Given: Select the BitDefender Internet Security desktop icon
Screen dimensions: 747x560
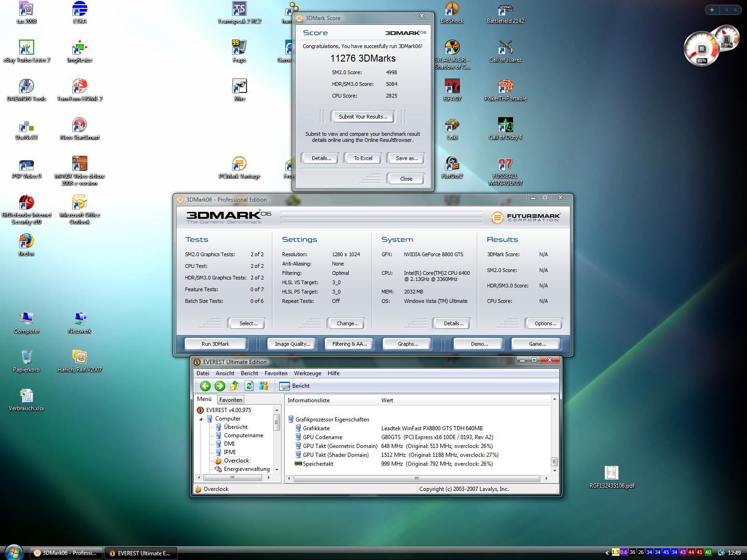Looking at the screenshot, I should [27, 210].
